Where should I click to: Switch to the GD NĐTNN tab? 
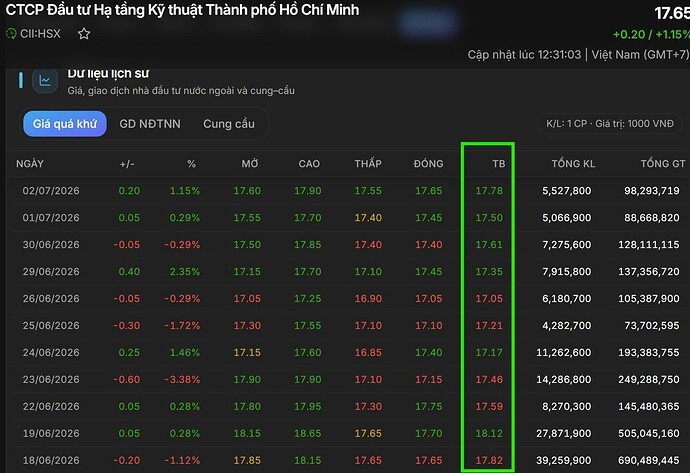click(x=150, y=124)
